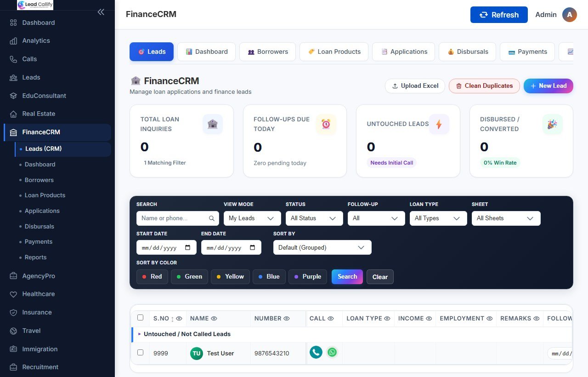Click the Recruitment briefcase icon

13,367
